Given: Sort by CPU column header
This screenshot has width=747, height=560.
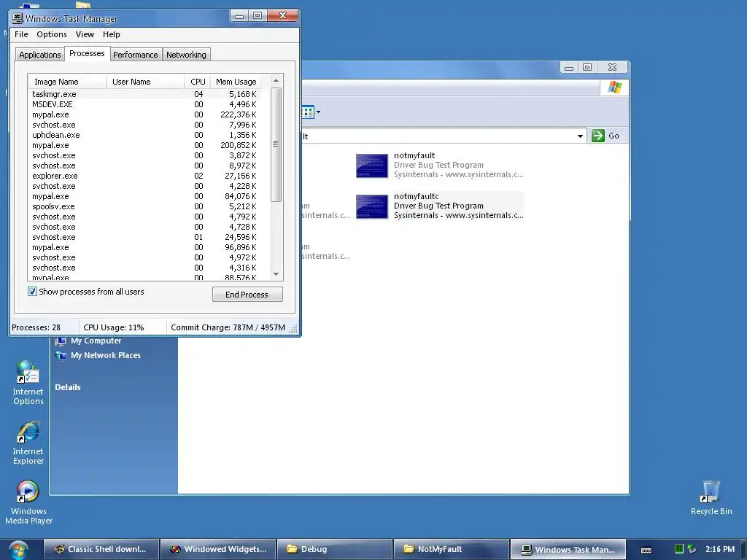Looking at the screenshot, I should coord(198,82).
